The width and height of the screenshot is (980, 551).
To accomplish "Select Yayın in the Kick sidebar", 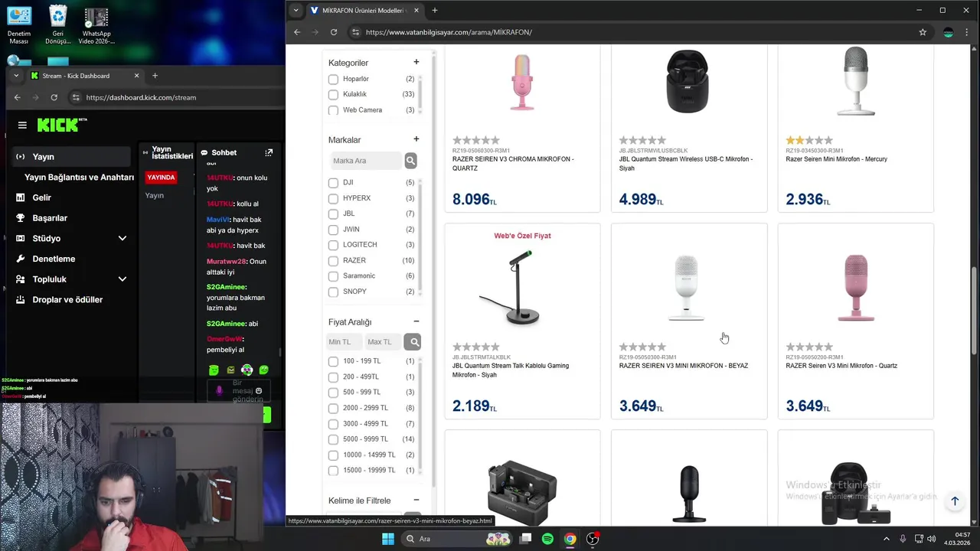I will point(72,156).
